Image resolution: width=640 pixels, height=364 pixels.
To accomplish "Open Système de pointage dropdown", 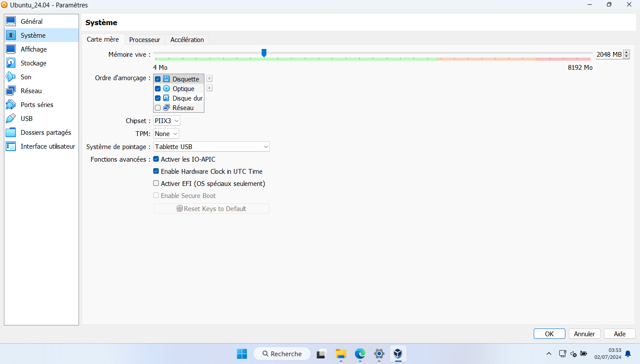I will (211, 146).
